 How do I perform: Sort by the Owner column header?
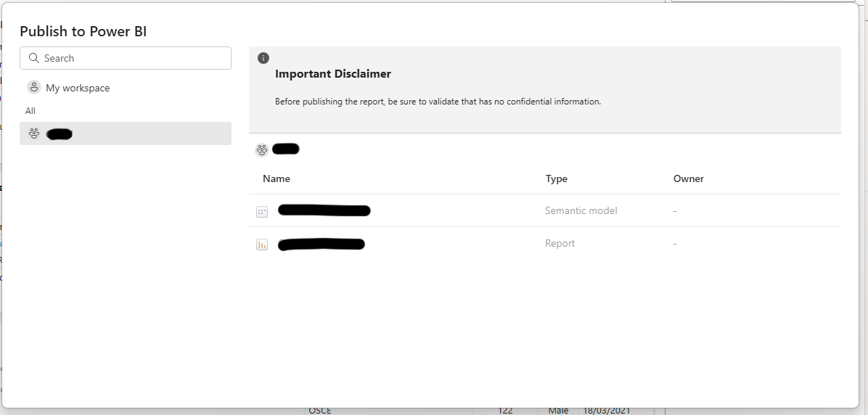click(x=689, y=178)
